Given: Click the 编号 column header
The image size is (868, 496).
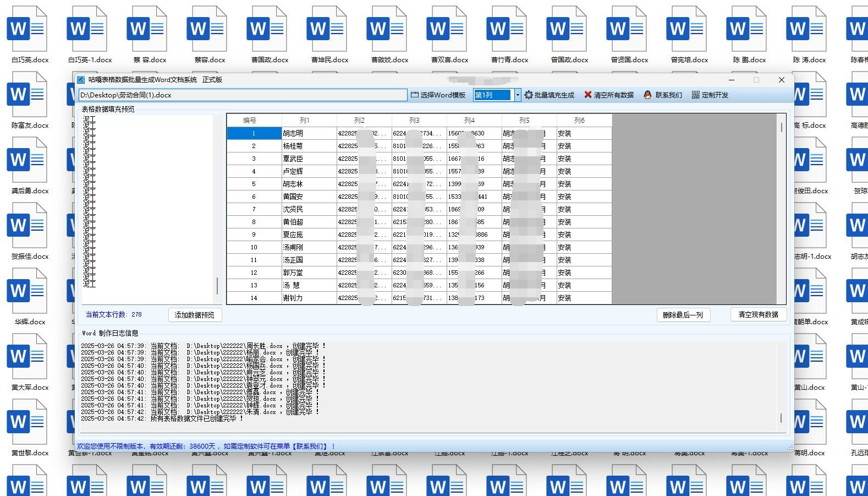Looking at the screenshot, I should pyautogui.click(x=254, y=121).
